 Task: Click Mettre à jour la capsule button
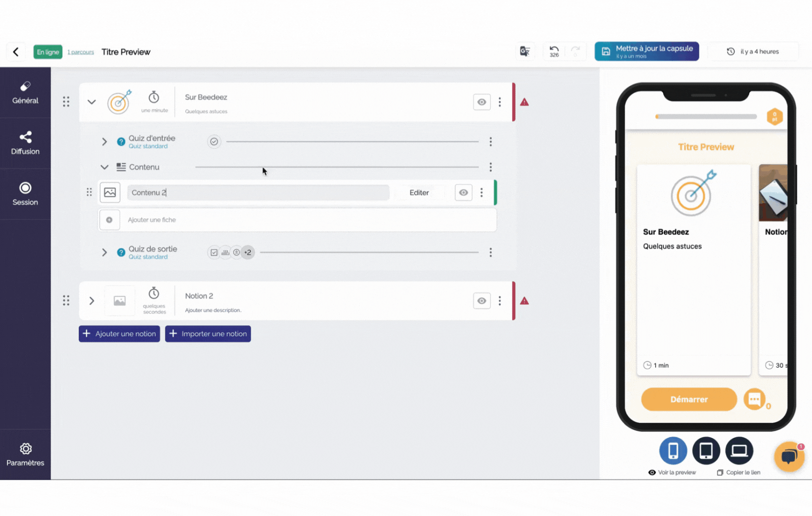pos(646,52)
